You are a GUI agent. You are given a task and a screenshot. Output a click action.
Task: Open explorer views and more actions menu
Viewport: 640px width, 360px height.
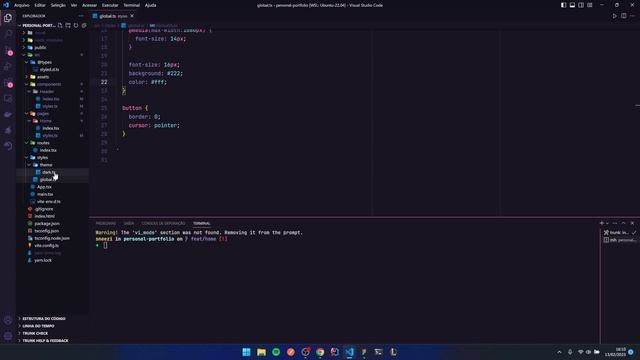tap(81, 16)
